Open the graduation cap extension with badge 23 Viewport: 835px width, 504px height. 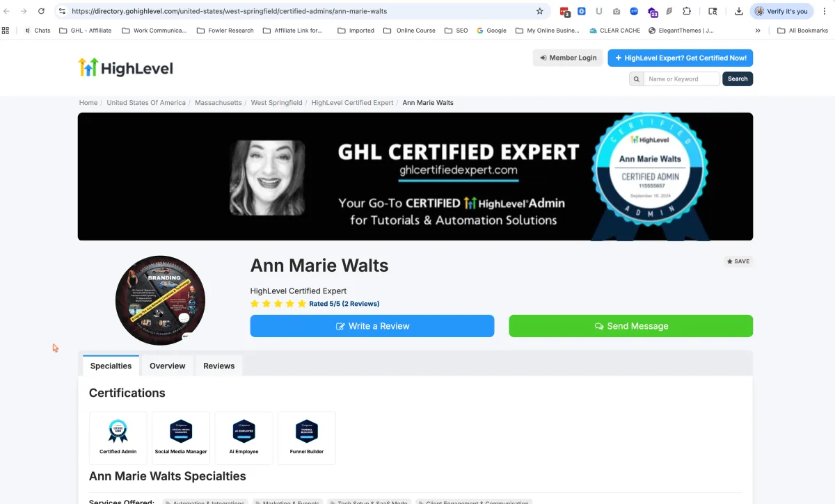(652, 12)
